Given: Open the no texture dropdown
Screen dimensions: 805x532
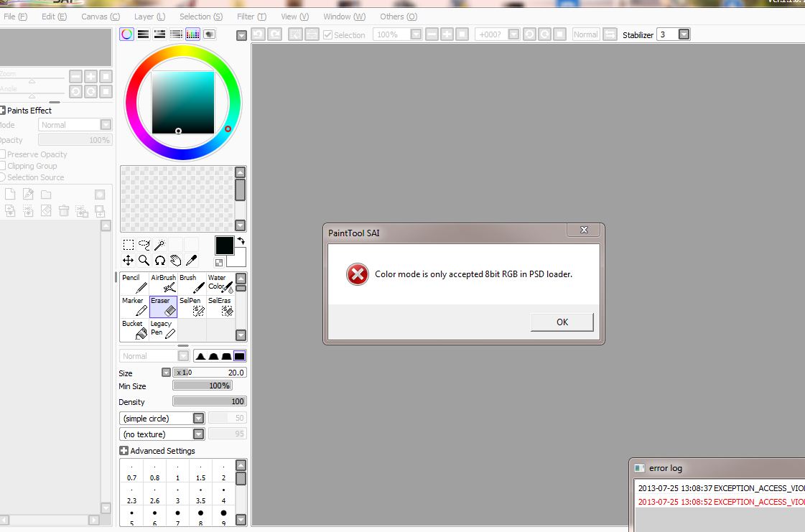Looking at the screenshot, I should pyautogui.click(x=199, y=434).
